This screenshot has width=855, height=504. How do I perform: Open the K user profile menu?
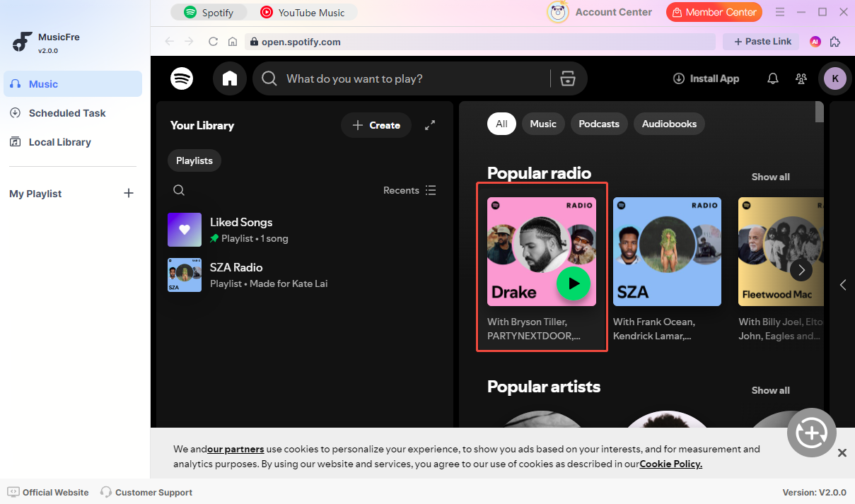(x=835, y=78)
